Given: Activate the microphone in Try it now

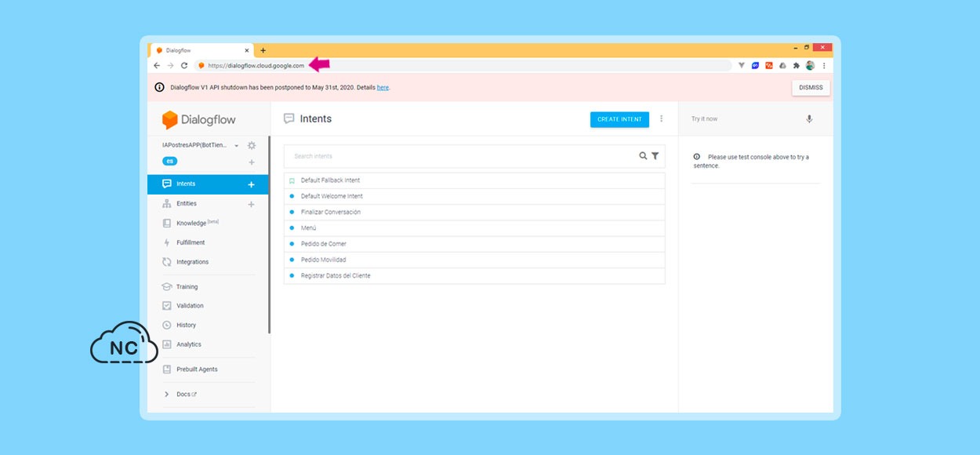Looking at the screenshot, I should point(809,119).
